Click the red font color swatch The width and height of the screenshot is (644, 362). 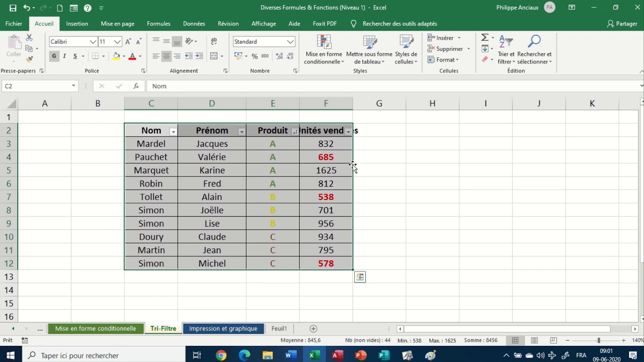132,56
